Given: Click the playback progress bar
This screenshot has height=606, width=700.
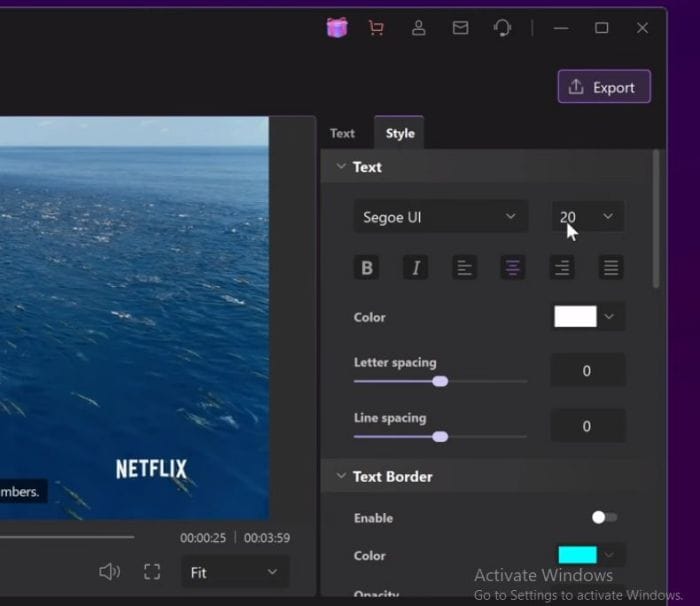Looking at the screenshot, I should (x=67, y=537).
